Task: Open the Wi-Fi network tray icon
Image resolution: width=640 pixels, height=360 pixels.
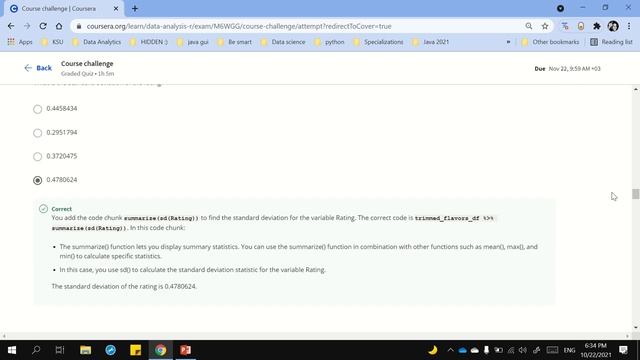Action: pyautogui.click(x=511, y=350)
